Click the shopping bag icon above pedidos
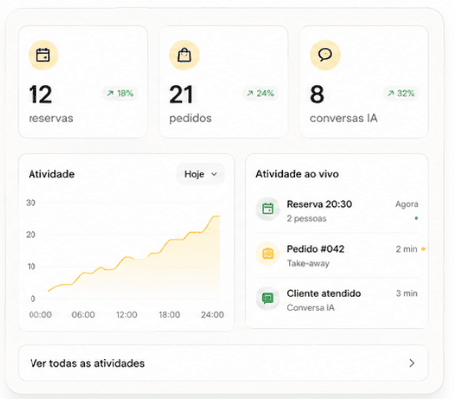 coord(184,55)
